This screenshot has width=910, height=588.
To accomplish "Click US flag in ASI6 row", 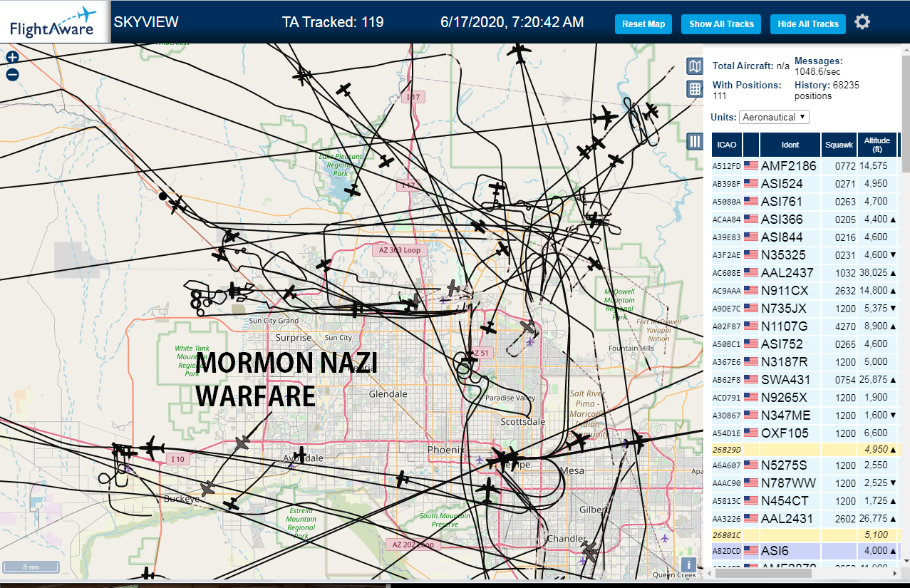I will point(751,551).
